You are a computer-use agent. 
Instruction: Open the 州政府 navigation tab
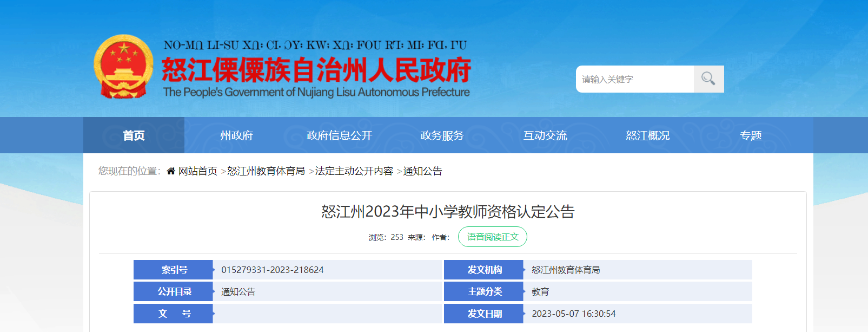click(236, 135)
